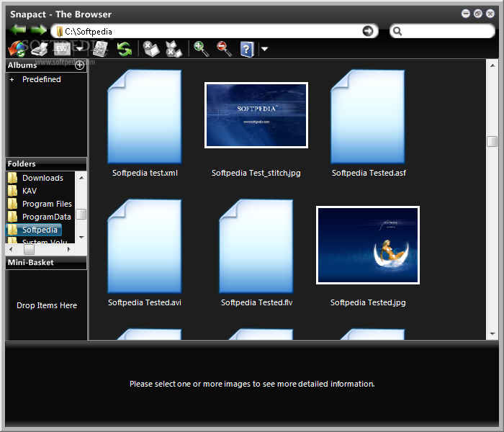Select the ProgramData folder
Screen dimensions: 504x432
(47, 217)
